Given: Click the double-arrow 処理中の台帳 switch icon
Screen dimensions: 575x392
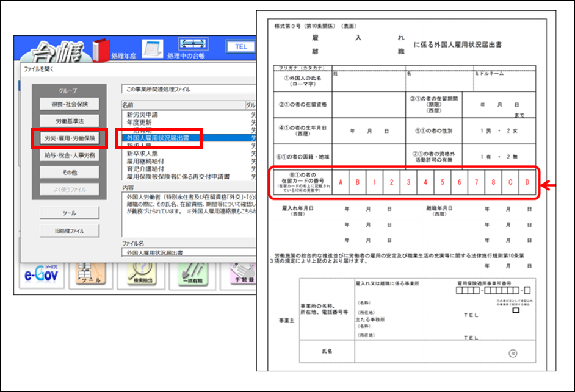Looking at the screenshot, I should [x=193, y=44].
